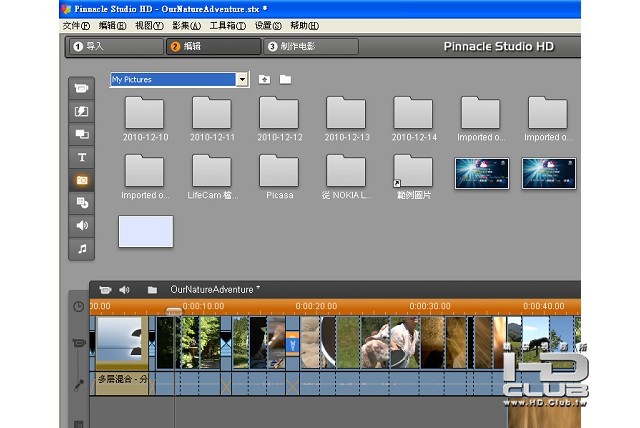Switch to step 3 制作电影 tab
Screen dimensions: 640x428
pos(311,47)
